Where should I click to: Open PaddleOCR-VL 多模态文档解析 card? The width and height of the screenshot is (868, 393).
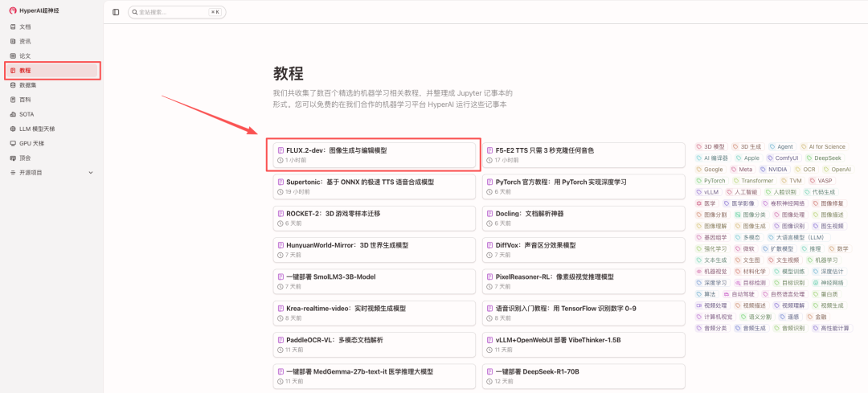pyautogui.click(x=375, y=344)
